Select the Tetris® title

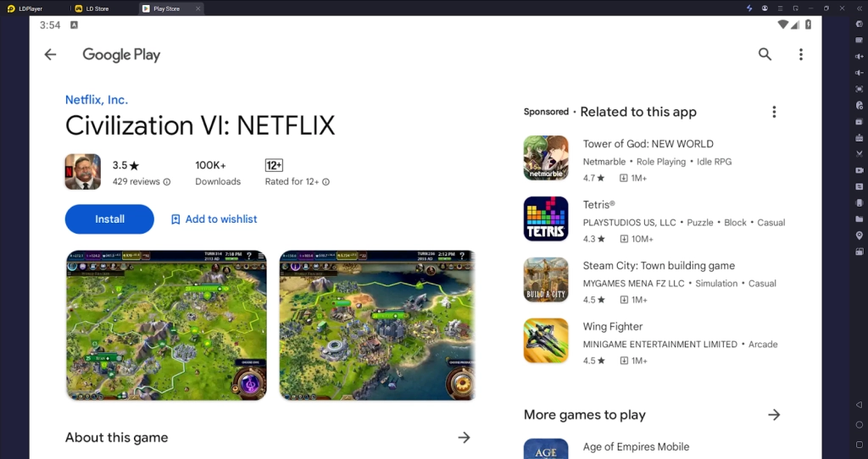(x=599, y=205)
